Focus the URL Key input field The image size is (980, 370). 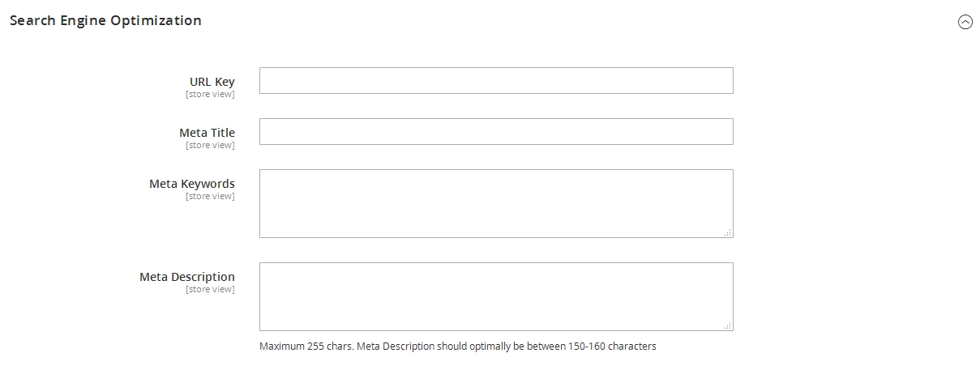[496, 81]
